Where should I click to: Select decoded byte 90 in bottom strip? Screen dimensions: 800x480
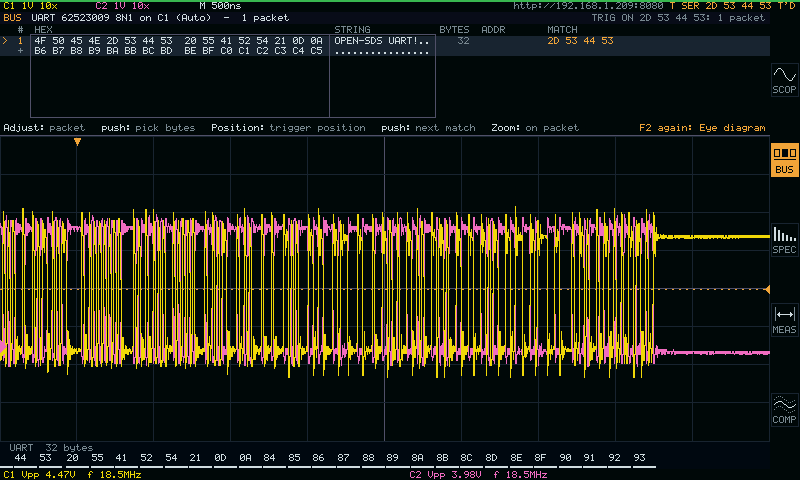tap(565, 458)
